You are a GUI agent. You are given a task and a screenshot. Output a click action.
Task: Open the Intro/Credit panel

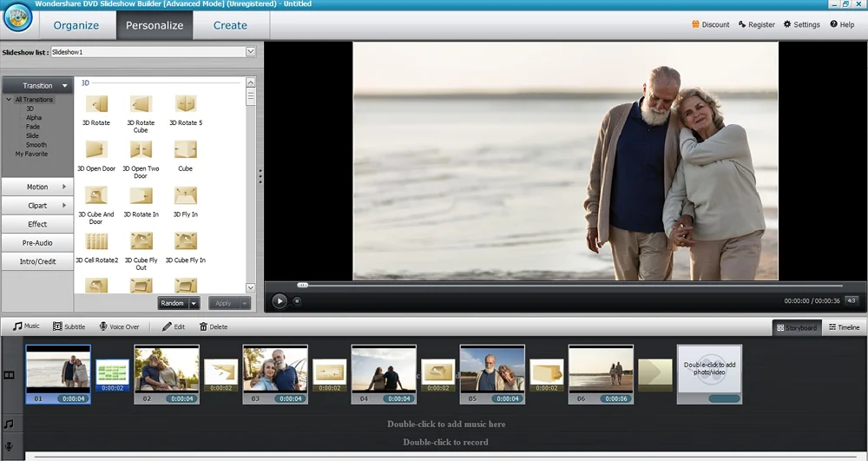pyautogui.click(x=37, y=261)
